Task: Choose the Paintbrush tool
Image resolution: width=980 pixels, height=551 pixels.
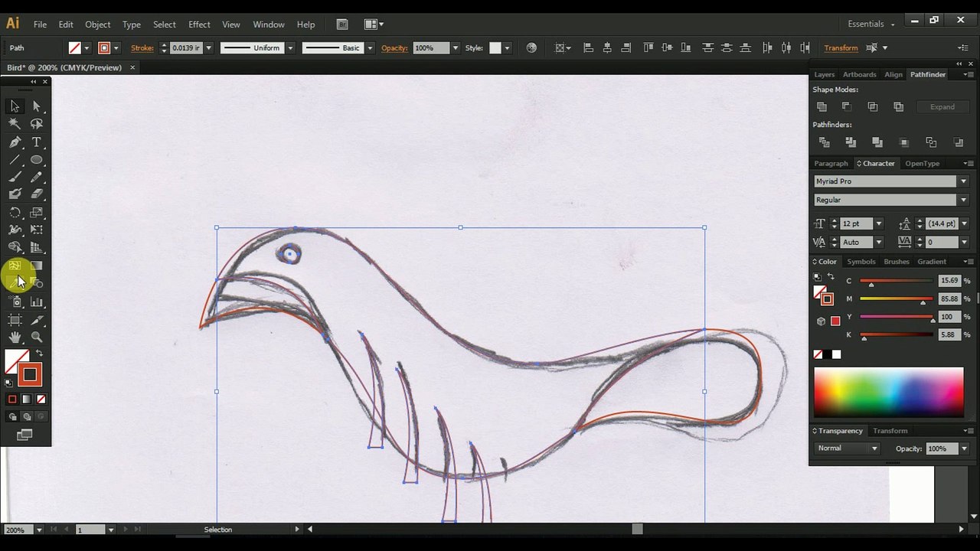Action: 15,178
